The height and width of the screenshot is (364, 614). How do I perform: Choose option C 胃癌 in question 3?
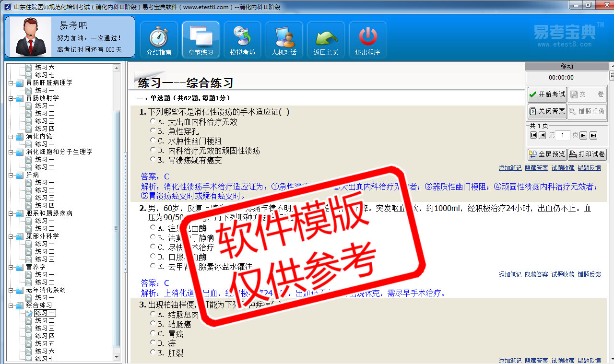(x=153, y=333)
